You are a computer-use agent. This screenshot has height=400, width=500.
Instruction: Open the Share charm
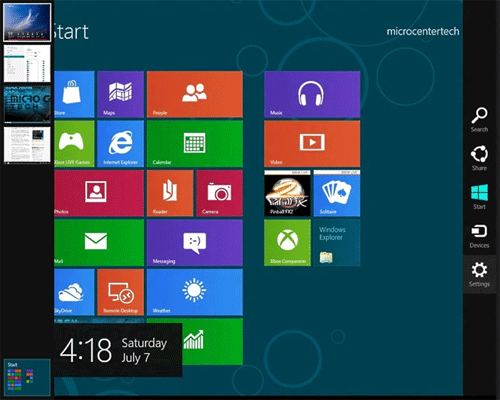coord(479,158)
